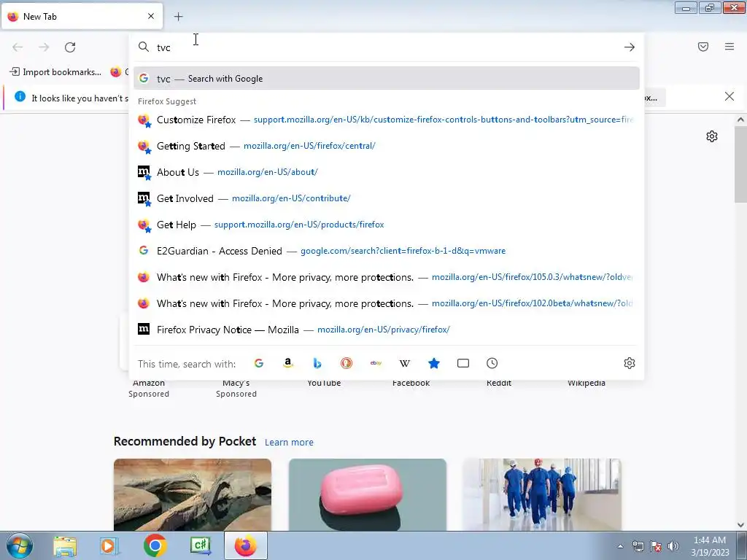This screenshot has height=560, width=747.
Task: Click the page scrollbar thumb
Action: click(x=740, y=164)
